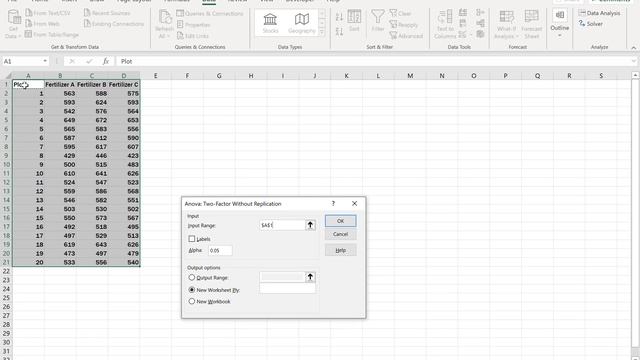640x360 pixels.
Task: Expand the formula bar
Action: (x=633, y=61)
